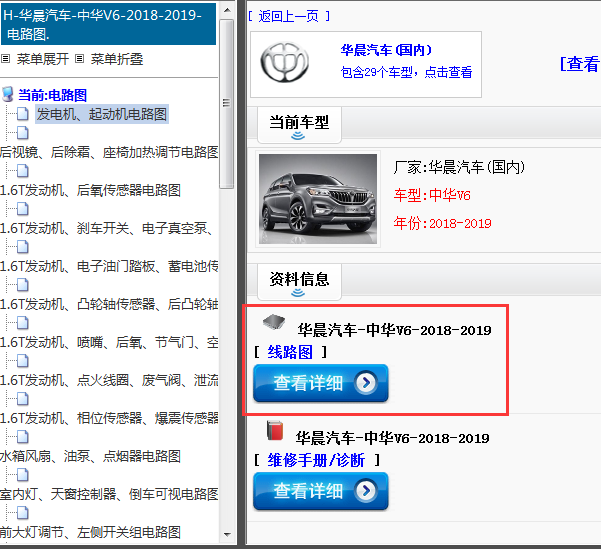Click document icon above 室内灯、天窗控制器 row
The width and height of the screenshot is (601, 549).
[x=23, y=475]
